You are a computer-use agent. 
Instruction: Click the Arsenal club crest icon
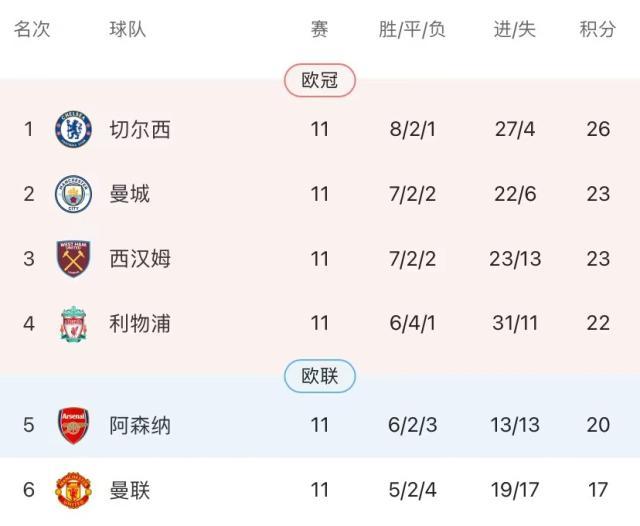(73, 425)
